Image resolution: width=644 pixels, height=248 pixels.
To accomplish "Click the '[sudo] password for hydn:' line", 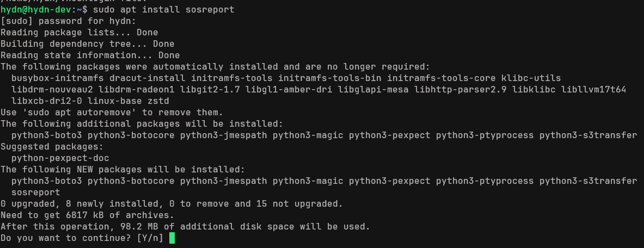I will [68, 21].
